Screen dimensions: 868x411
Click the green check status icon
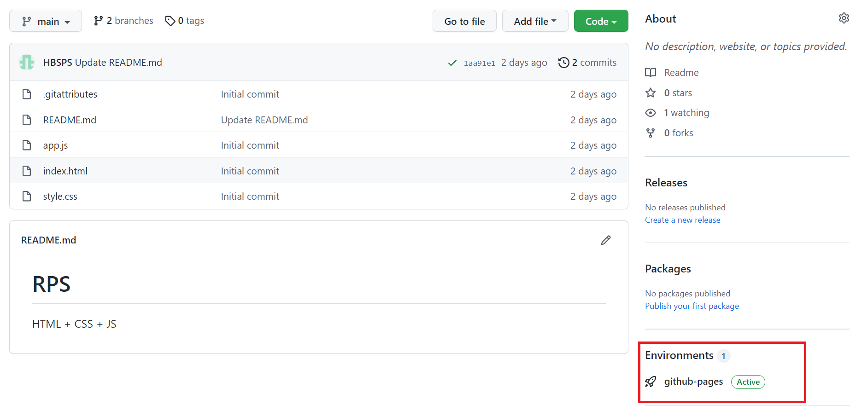[452, 63]
